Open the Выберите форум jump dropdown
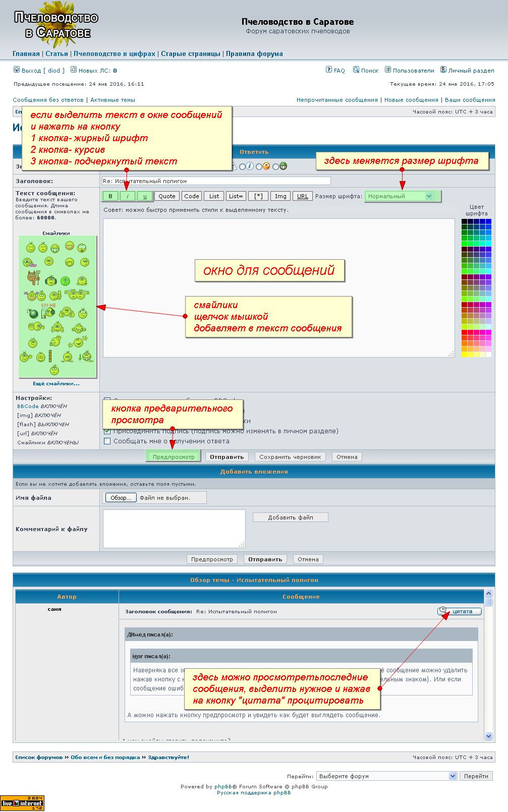Screen dimensions: 508x812 tap(386, 776)
